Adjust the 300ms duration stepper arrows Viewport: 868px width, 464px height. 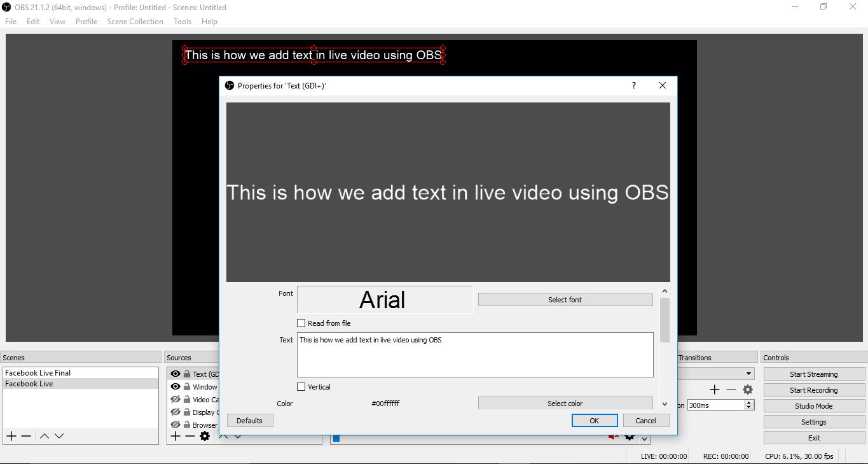pyautogui.click(x=749, y=405)
